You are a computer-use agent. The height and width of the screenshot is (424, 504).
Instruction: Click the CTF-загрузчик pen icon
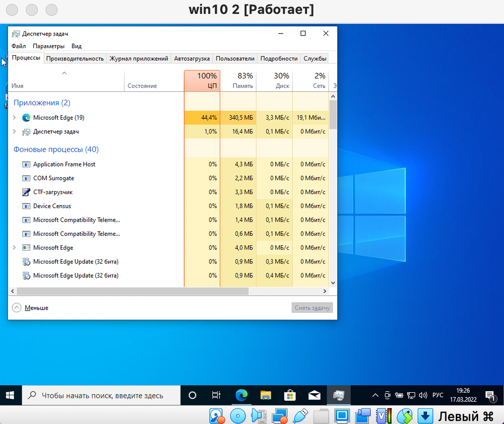coord(26,192)
